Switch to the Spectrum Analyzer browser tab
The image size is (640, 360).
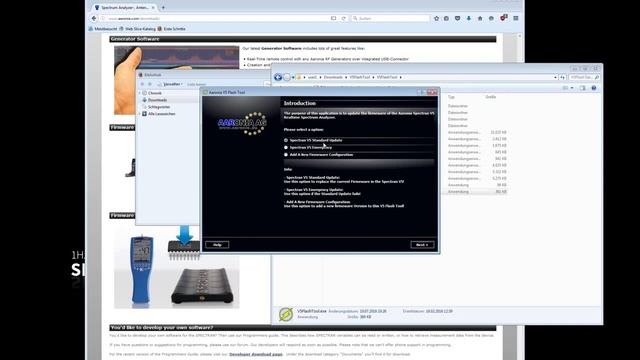[124, 7]
